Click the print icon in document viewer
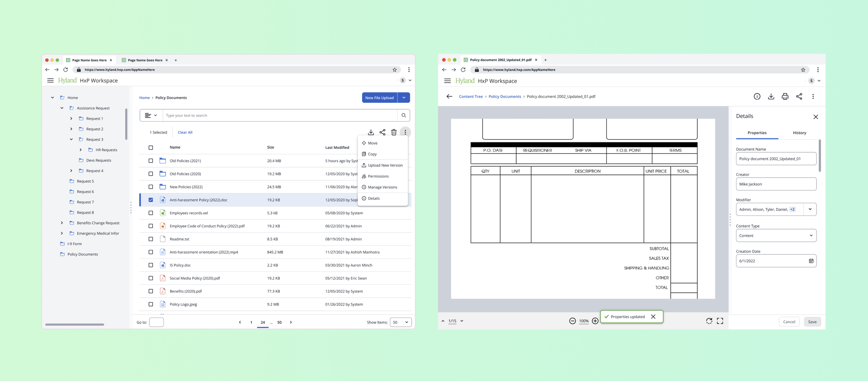Viewport: 868px width, 381px height. click(785, 97)
